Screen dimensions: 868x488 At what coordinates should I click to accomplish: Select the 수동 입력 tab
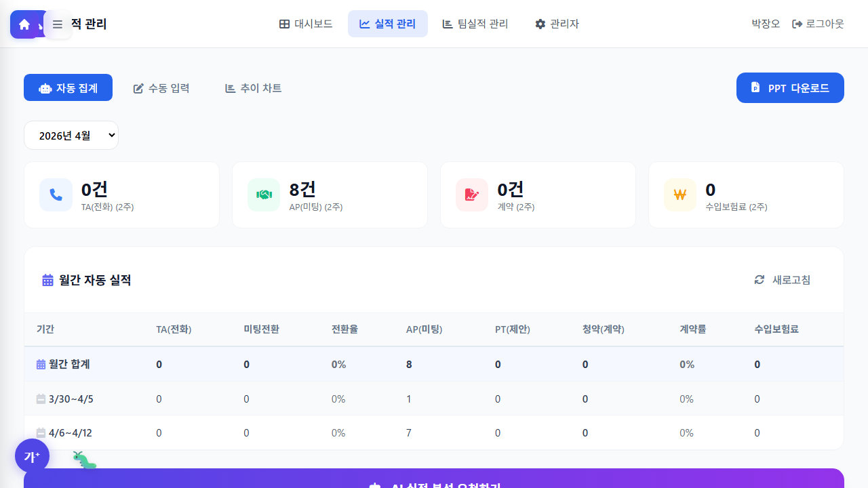click(x=161, y=87)
